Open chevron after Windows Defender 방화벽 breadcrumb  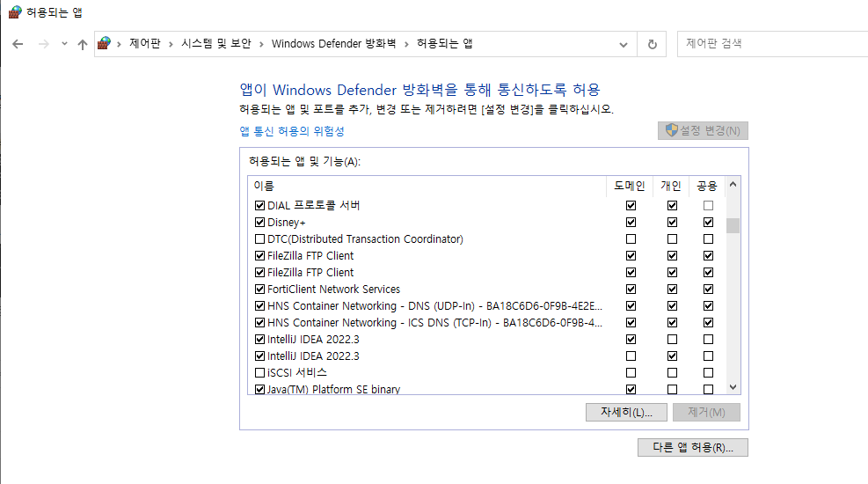[406, 44]
